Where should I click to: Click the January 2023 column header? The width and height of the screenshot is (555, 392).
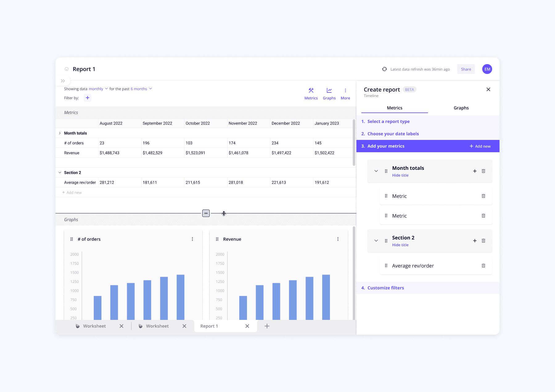point(333,123)
